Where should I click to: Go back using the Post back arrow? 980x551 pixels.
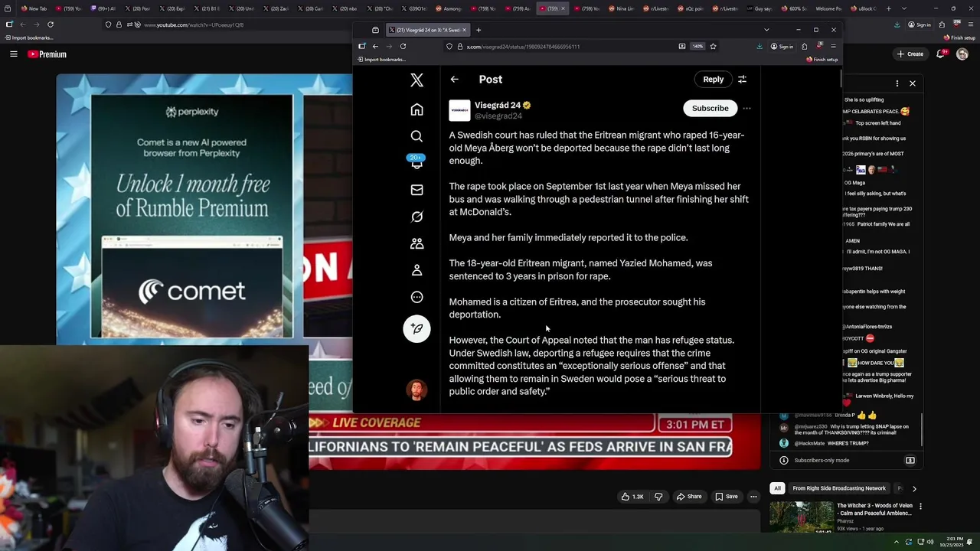(454, 79)
